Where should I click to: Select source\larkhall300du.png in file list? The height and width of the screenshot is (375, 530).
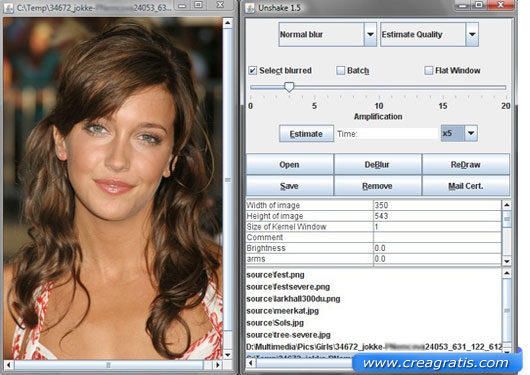(293, 299)
